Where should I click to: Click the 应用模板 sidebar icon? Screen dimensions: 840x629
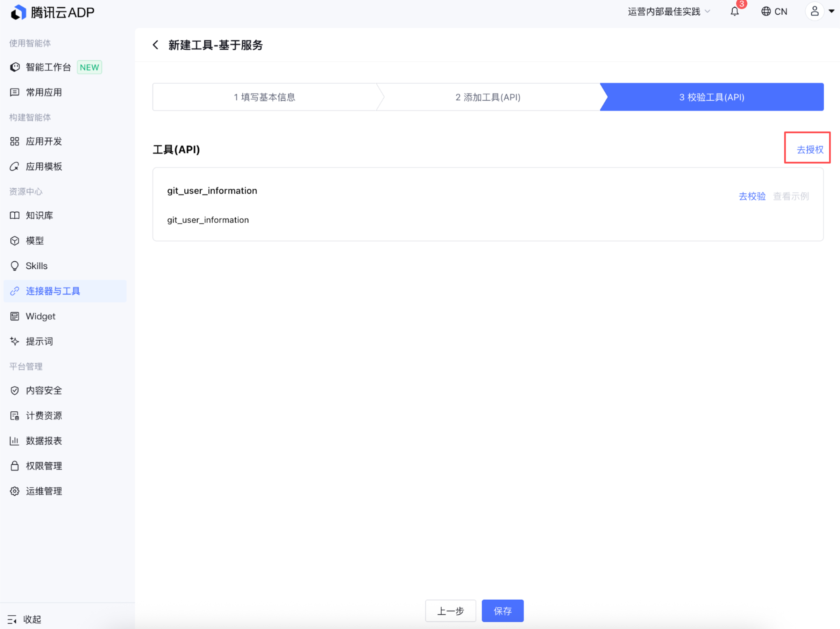point(14,167)
